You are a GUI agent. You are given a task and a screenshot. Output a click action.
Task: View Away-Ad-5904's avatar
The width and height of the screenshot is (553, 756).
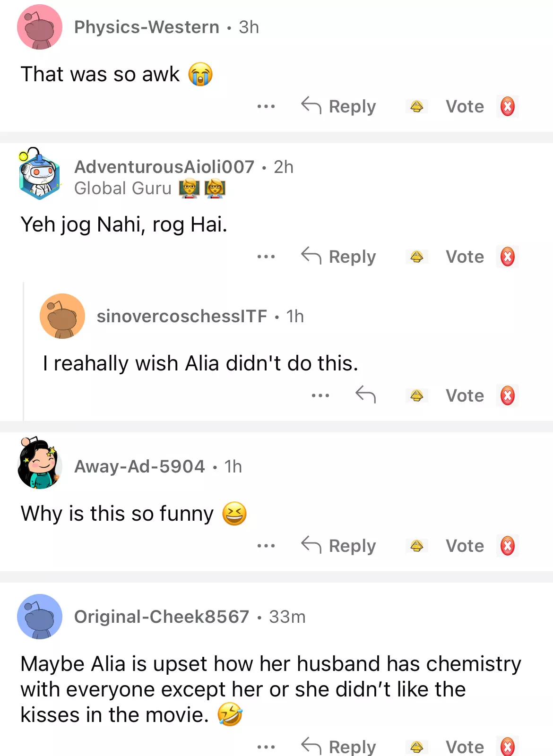click(40, 464)
